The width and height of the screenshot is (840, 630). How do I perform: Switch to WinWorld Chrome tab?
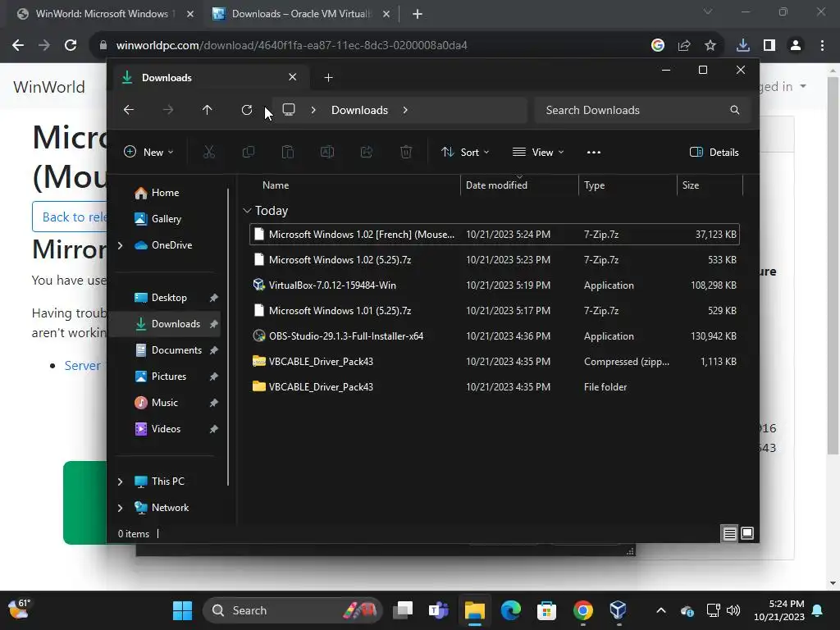coord(105,14)
